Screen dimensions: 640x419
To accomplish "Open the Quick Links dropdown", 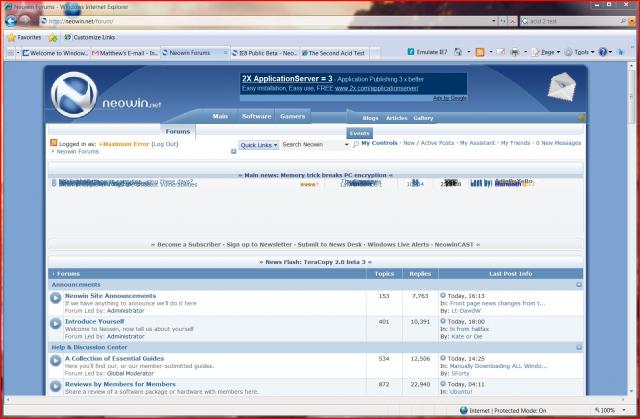I will 258,145.
